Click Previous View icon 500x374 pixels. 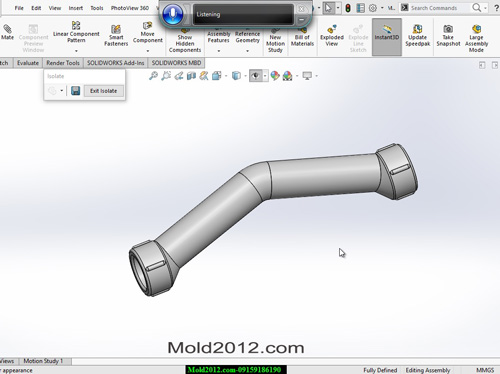pyautogui.click(x=179, y=76)
